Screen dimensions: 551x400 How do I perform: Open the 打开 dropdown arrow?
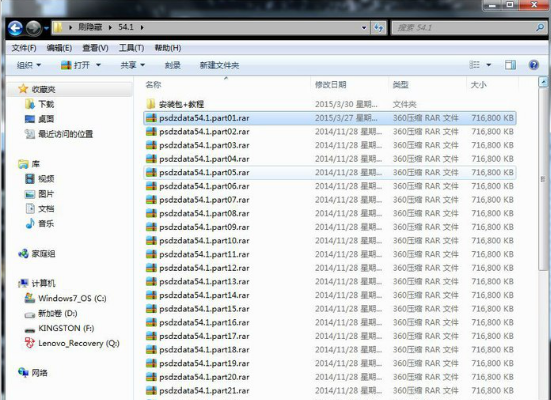click(x=98, y=65)
